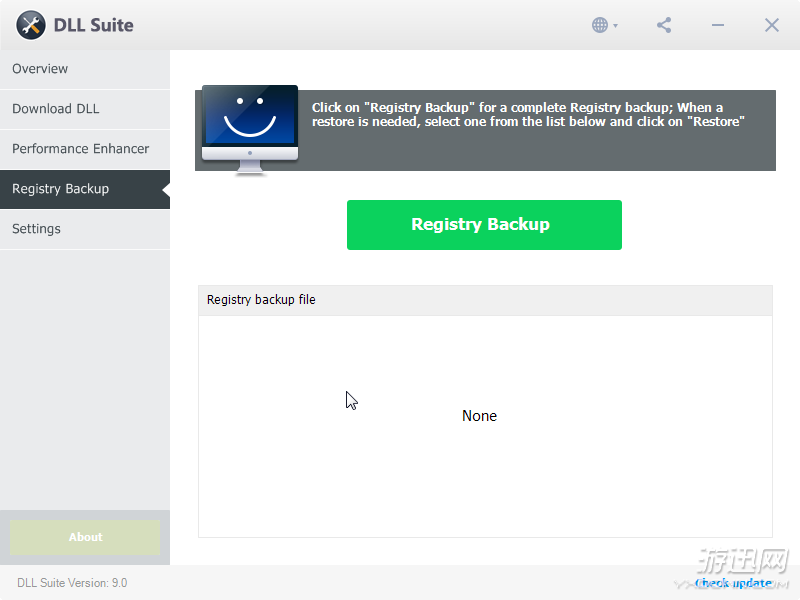Screen dimensions: 800x600
Task: Click the green Registry Backup button
Action: 484,224
